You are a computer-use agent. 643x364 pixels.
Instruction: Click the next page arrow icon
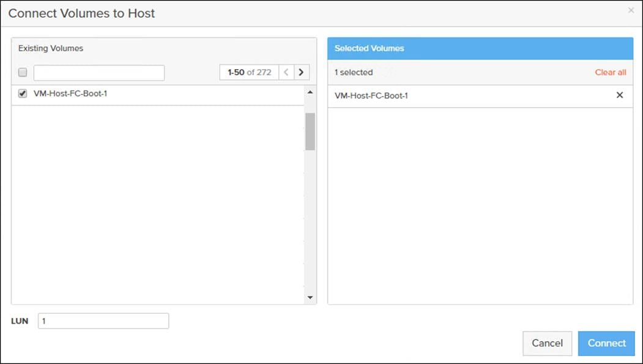pyautogui.click(x=302, y=72)
